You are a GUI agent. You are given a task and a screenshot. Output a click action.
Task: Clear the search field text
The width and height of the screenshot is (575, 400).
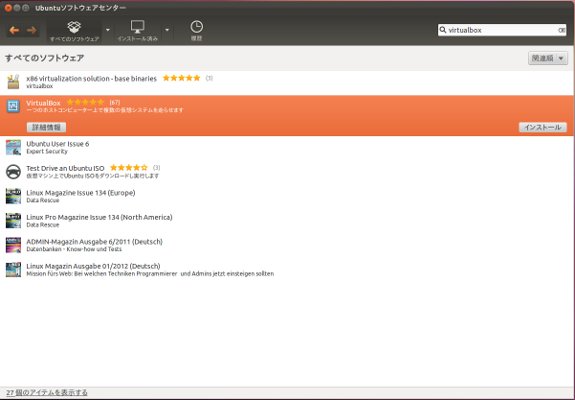[x=561, y=30]
